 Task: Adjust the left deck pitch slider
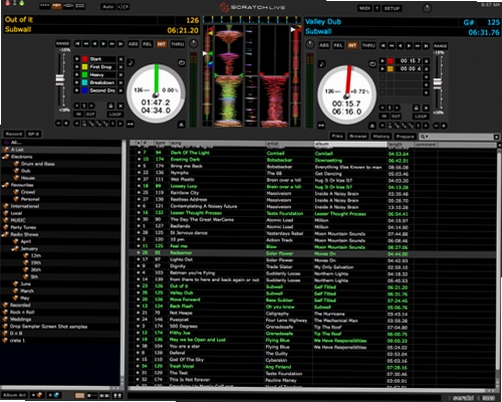60,79
